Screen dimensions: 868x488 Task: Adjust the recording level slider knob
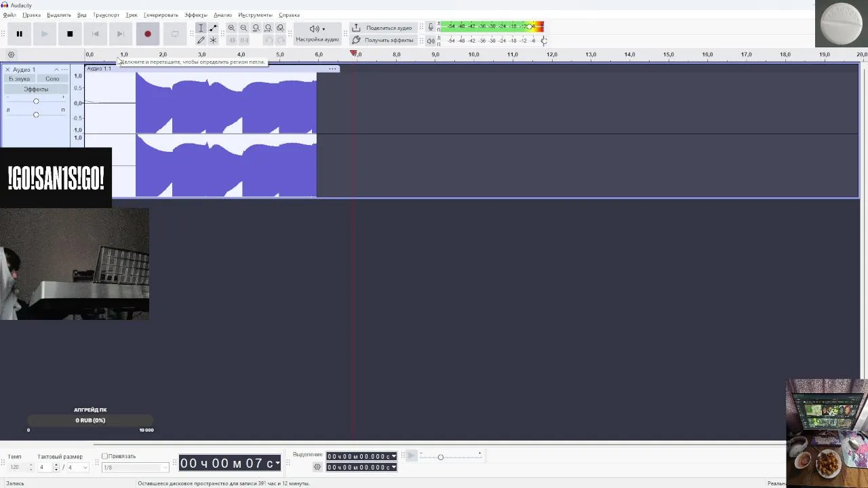[x=530, y=26]
